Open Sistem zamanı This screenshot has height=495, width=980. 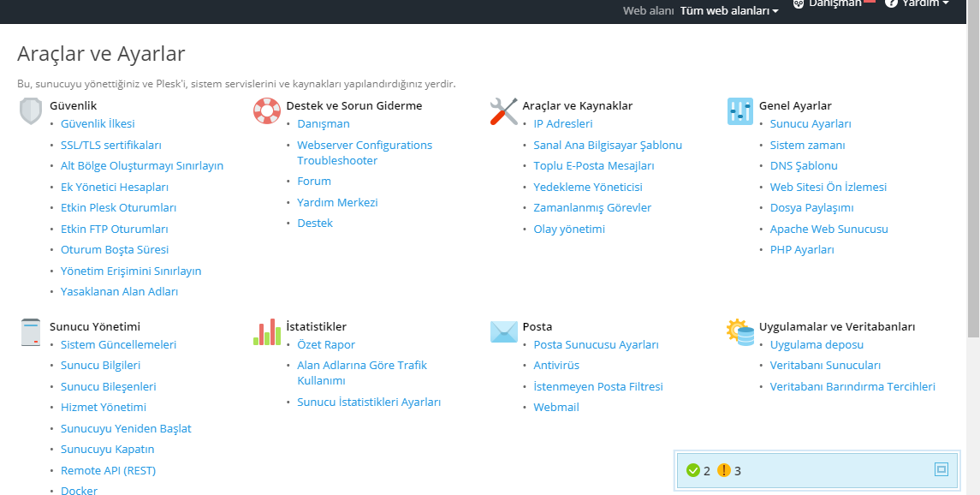[807, 145]
